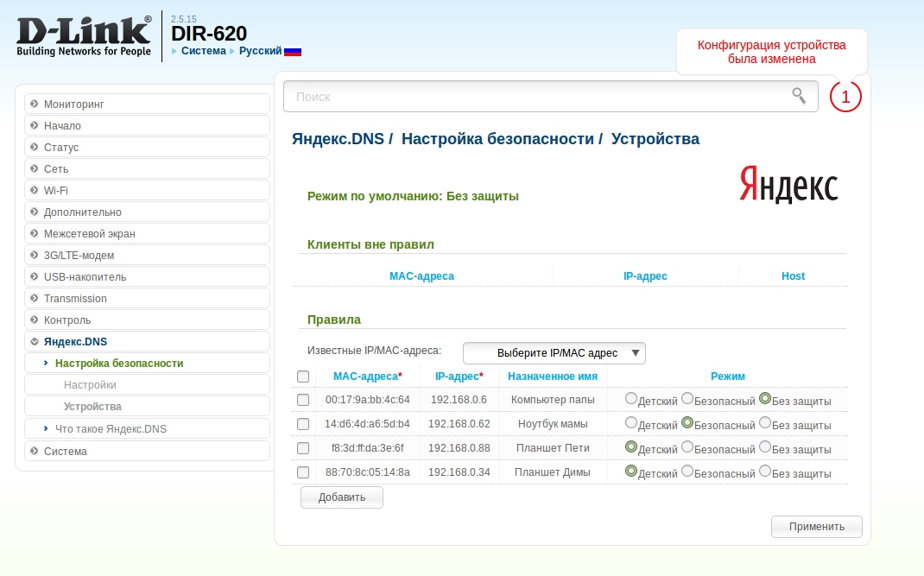Set Планшет Пети to Без защиты
This screenshot has height=576, width=924.
[765, 447]
